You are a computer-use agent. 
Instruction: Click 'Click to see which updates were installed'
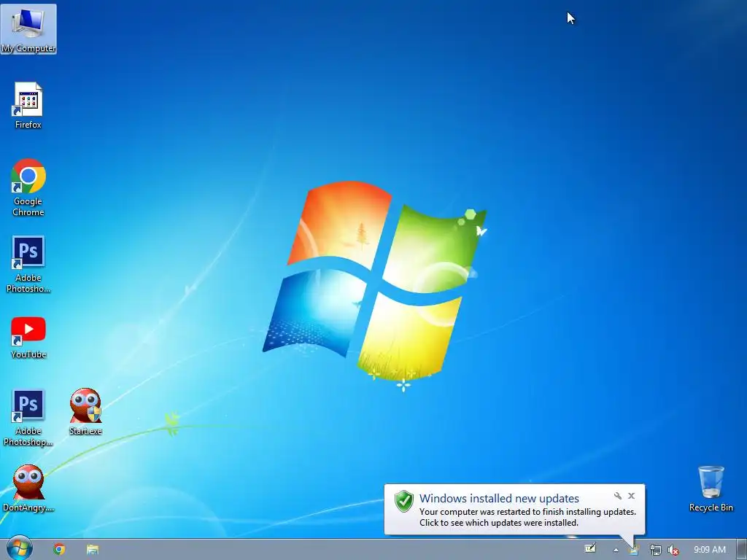[x=498, y=522]
